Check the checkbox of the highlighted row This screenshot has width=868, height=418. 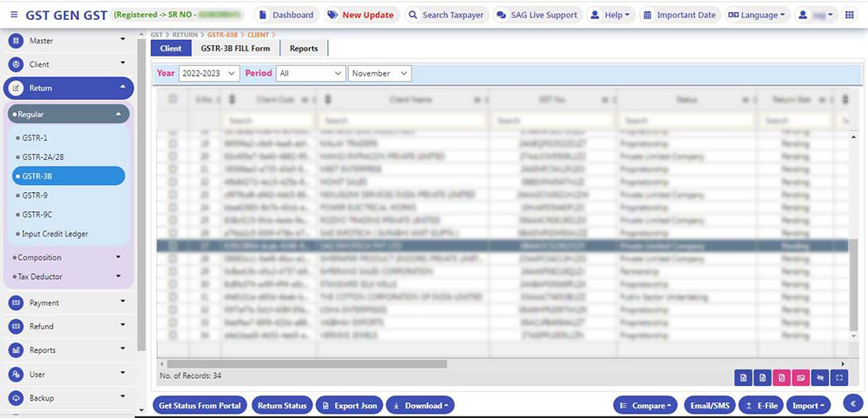172,247
